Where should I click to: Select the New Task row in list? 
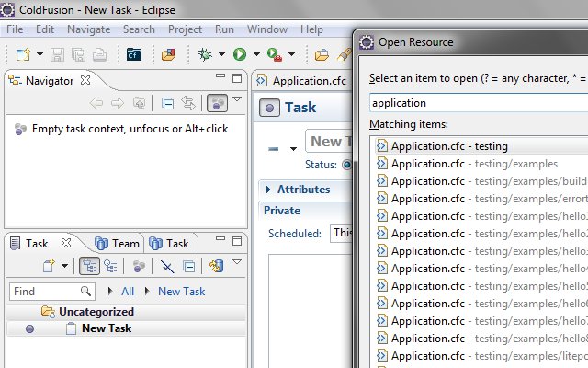tap(127, 328)
